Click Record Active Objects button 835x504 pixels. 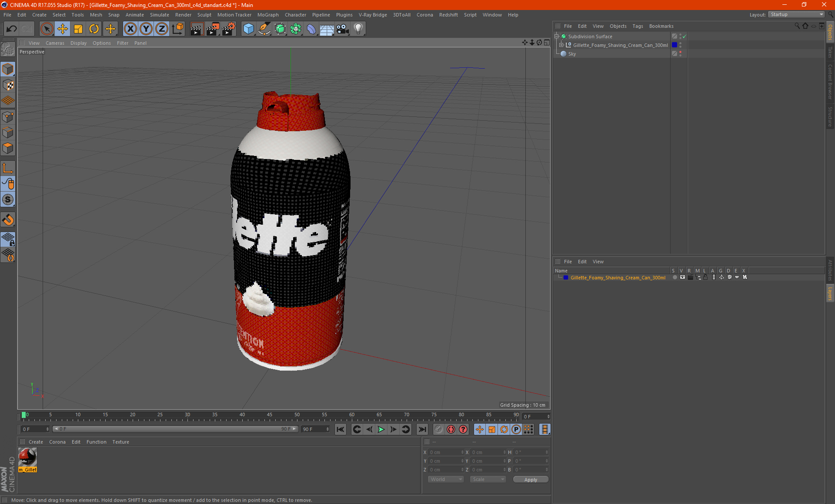(439, 429)
